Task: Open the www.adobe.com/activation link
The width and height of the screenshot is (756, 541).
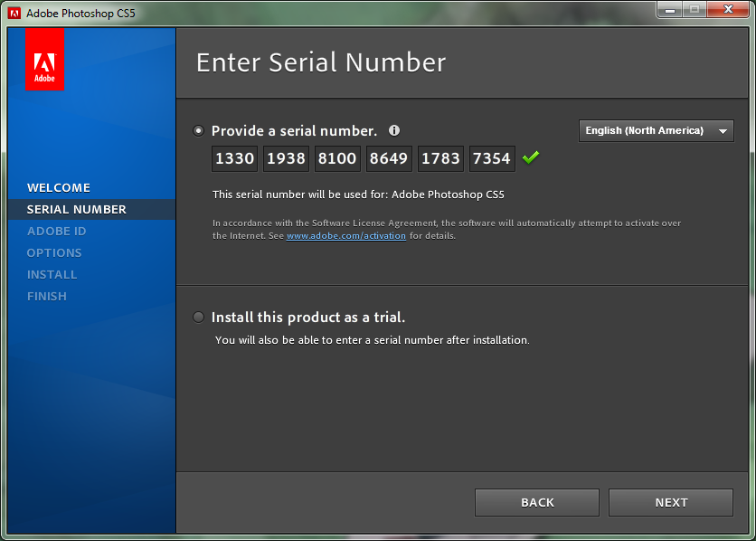Action: coord(346,236)
